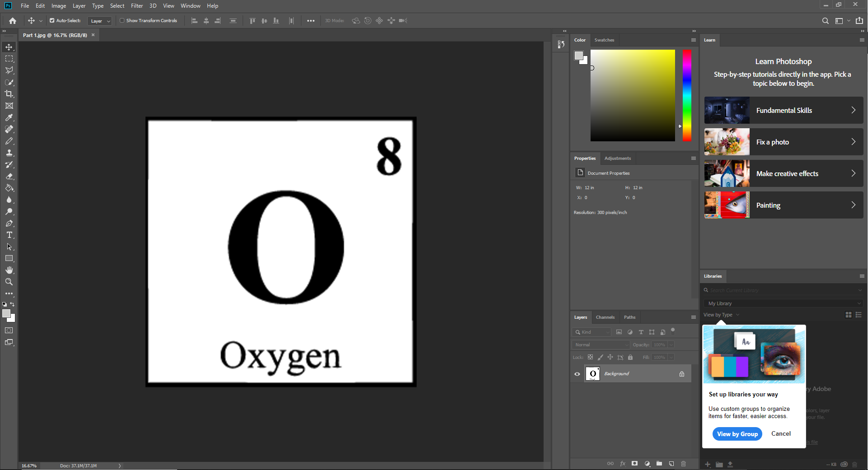
Task: Toggle Lock all padlock icon
Action: click(x=630, y=357)
